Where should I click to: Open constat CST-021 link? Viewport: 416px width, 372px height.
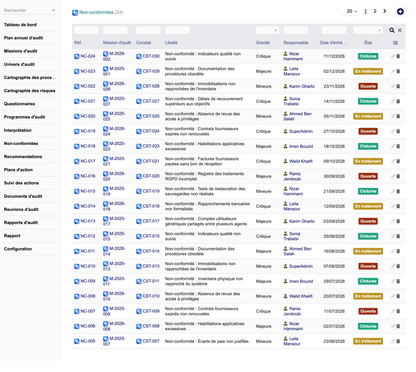[151, 161]
